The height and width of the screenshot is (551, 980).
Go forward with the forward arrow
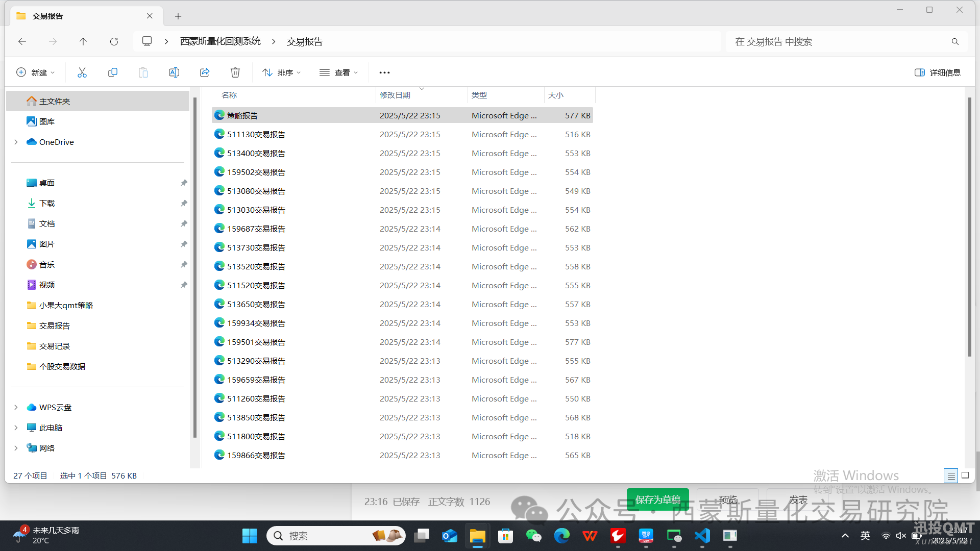(x=53, y=41)
